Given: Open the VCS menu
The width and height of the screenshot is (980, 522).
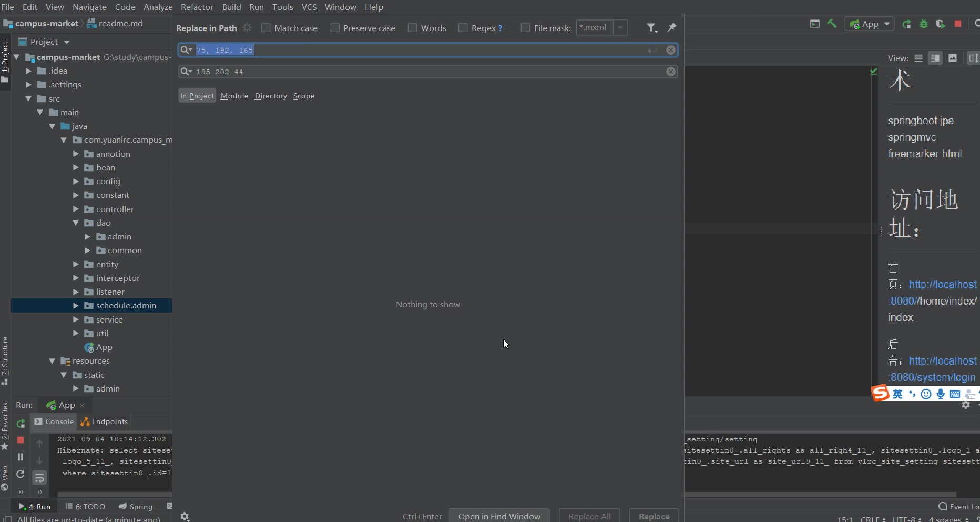Looking at the screenshot, I should [x=309, y=7].
